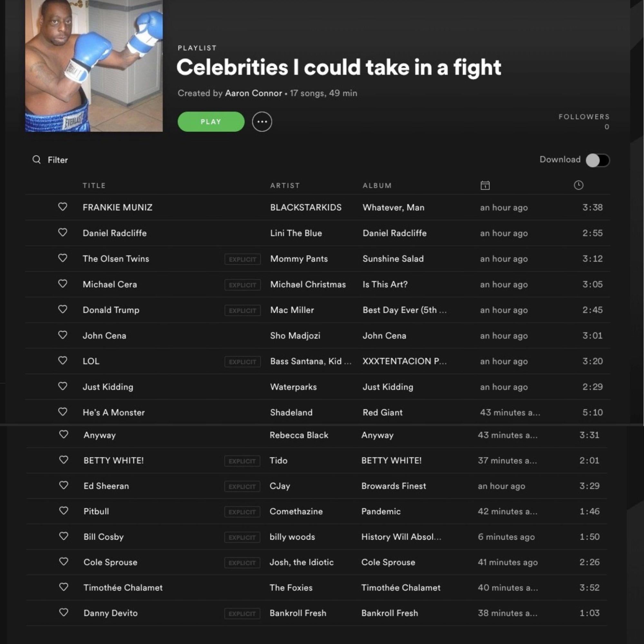The image size is (644, 644).
Task: Like the BETTY WHITE! track
Action: pyautogui.click(x=64, y=460)
